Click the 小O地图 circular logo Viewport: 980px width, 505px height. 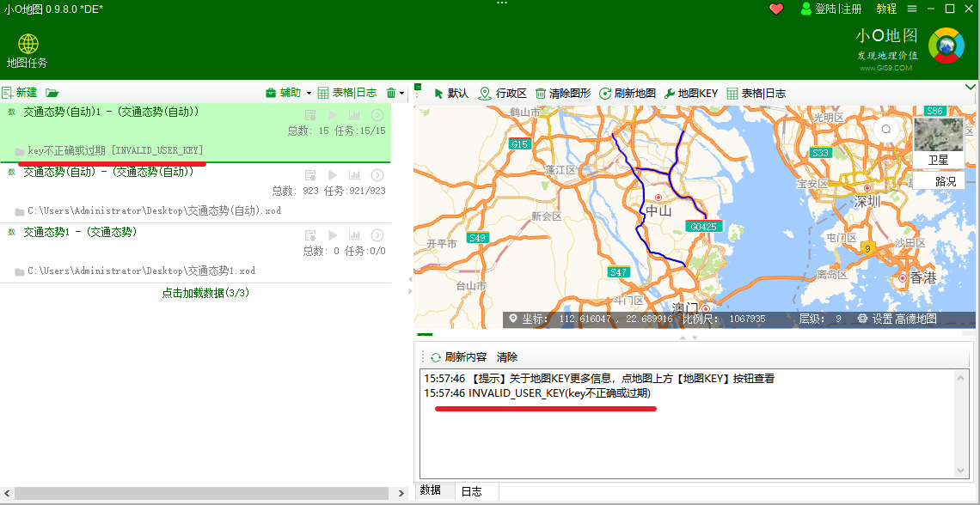[946, 46]
